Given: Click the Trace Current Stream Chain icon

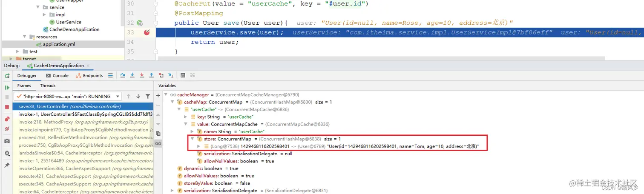Looking at the screenshot, I should point(193,75).
